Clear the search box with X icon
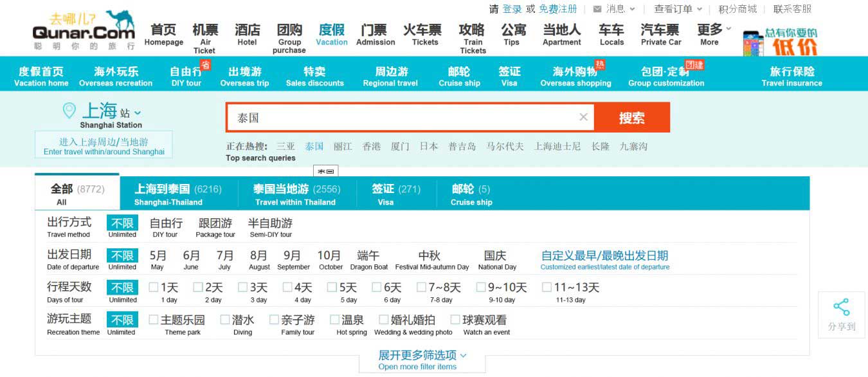 pyautogui.click(x=583, y=117)
